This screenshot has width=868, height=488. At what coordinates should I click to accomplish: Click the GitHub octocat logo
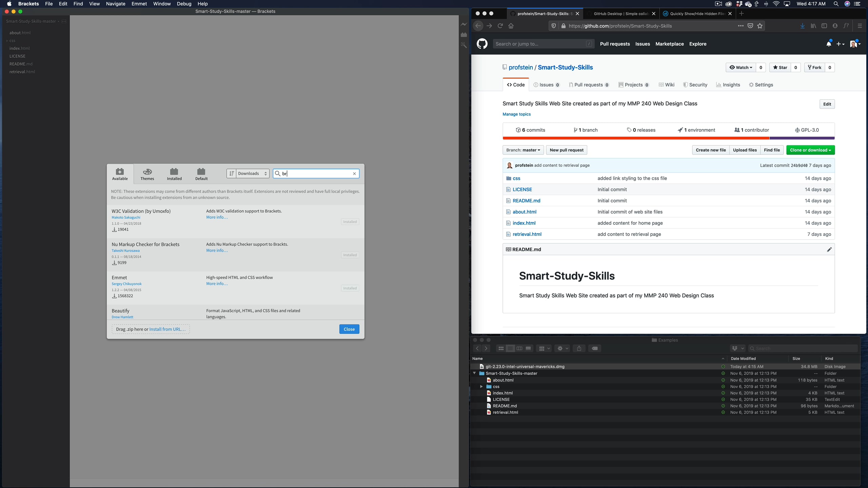point(481,44)
